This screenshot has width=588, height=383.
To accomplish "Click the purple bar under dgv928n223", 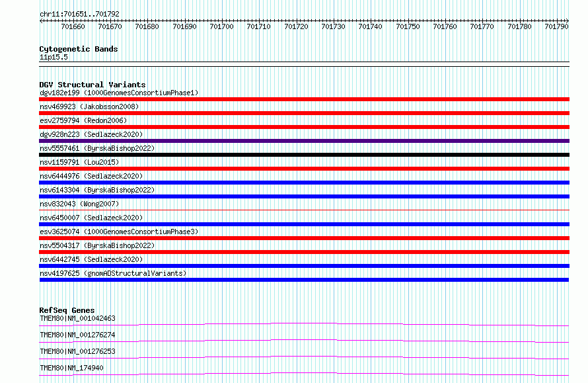I will pos(304,141).
